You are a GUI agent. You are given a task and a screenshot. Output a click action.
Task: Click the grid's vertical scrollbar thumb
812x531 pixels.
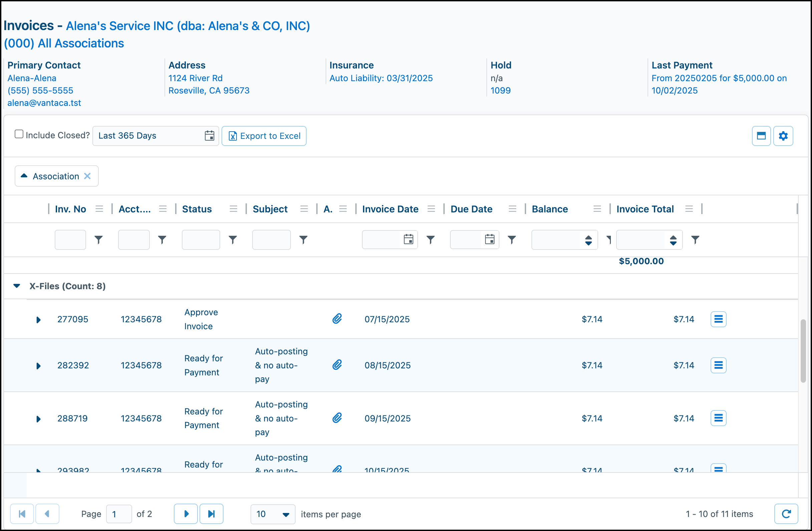pos(803,351)
